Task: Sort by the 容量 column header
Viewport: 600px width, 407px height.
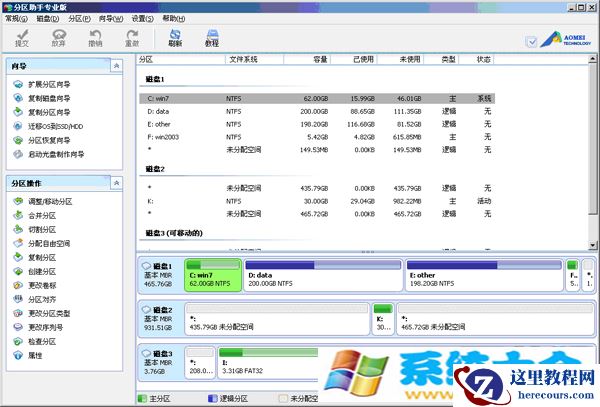Action: [x=307, y=59]
